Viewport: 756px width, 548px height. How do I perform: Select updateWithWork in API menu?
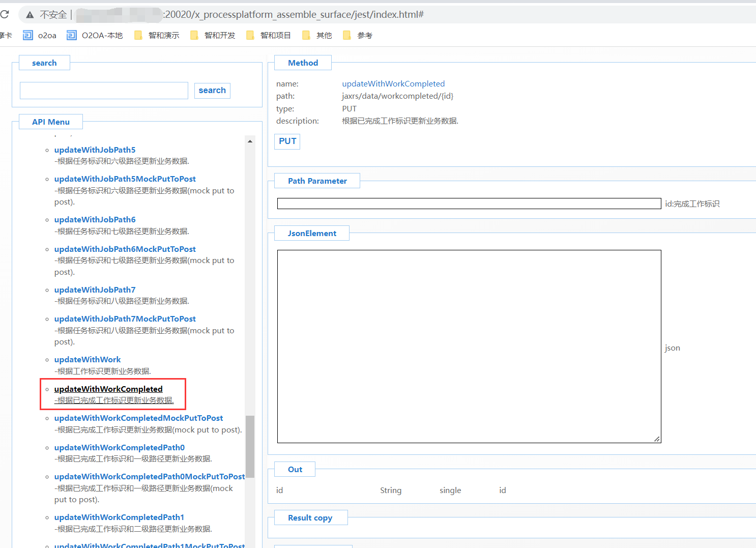pyautogui.click(x=88, y=360)
